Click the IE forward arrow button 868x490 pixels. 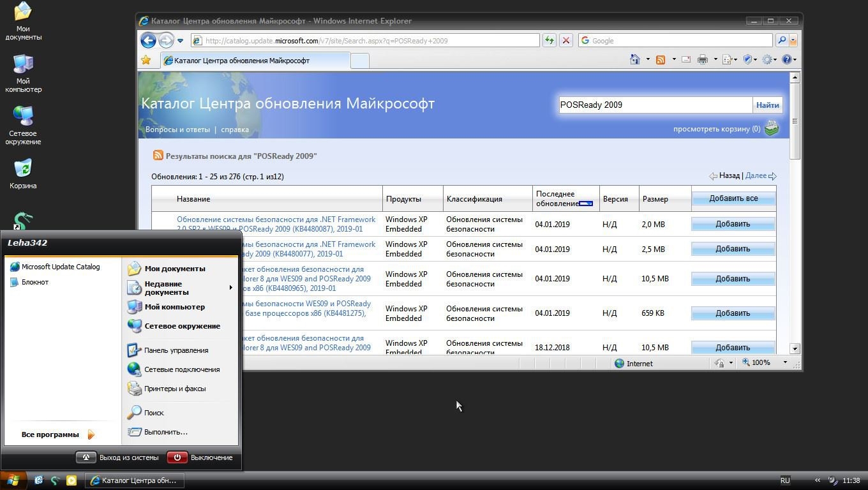[x=166, y=40]
